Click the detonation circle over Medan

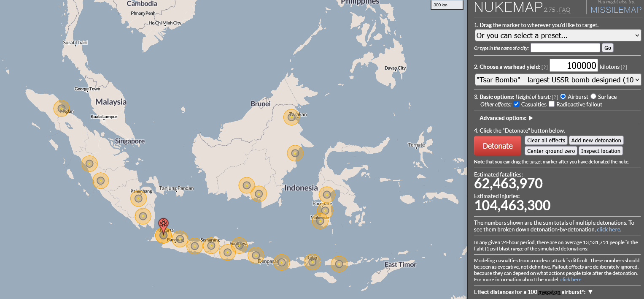click(62, 109)
